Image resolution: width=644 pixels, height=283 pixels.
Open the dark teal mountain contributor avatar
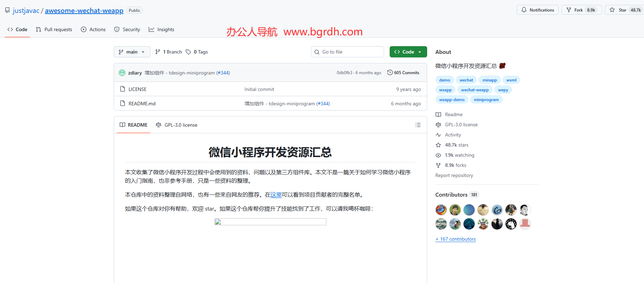click(469, 224)
